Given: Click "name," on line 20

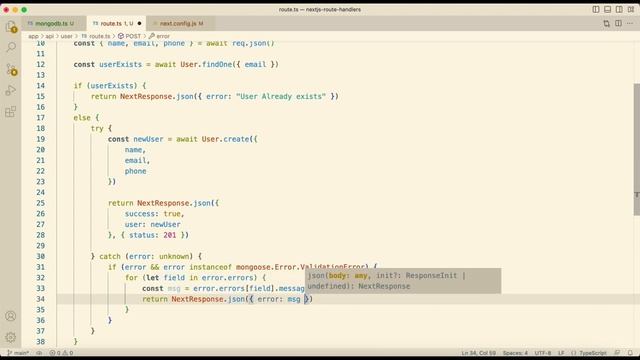Looking at the screenshot, I should (x=136, y=150).
